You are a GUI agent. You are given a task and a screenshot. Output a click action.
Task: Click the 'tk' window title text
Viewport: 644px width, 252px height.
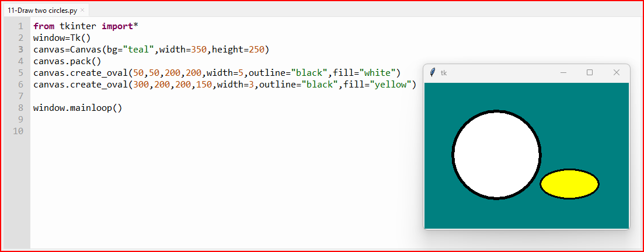(x=444, y=73)
